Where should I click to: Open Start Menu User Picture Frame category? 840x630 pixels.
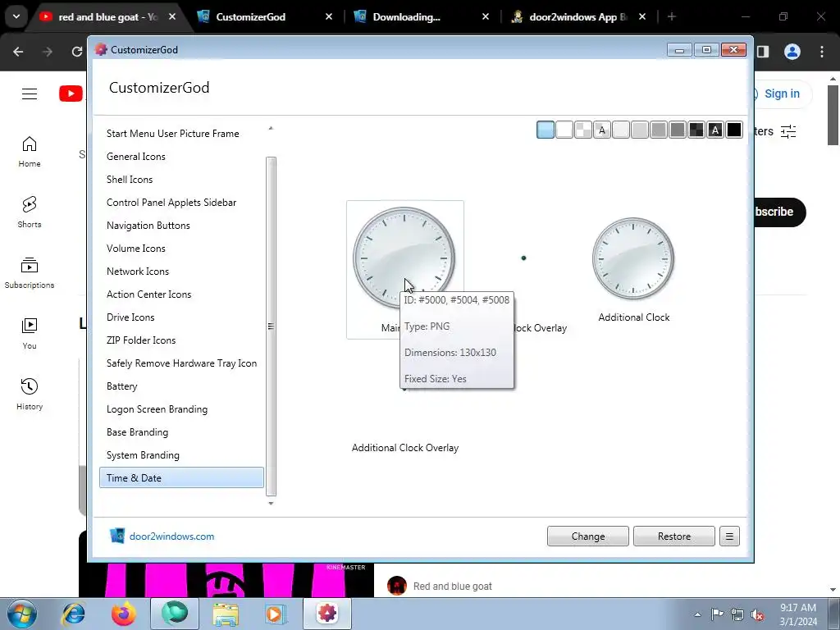[x=172, y=134]
